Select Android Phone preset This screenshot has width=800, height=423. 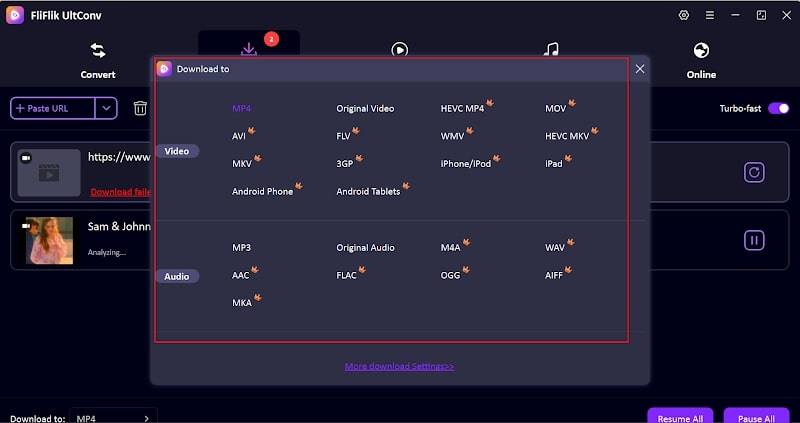(x=263, y=191)
